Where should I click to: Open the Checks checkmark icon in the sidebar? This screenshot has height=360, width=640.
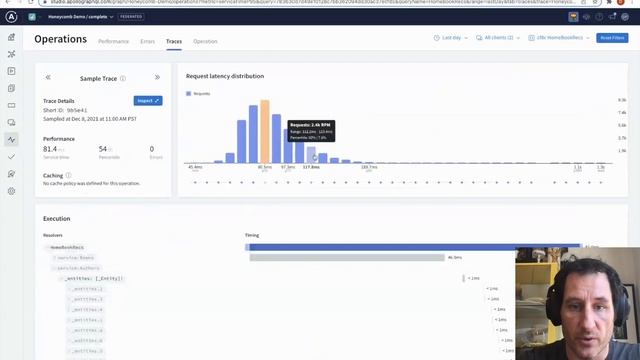pyautogui.click(x=11, y=157)
